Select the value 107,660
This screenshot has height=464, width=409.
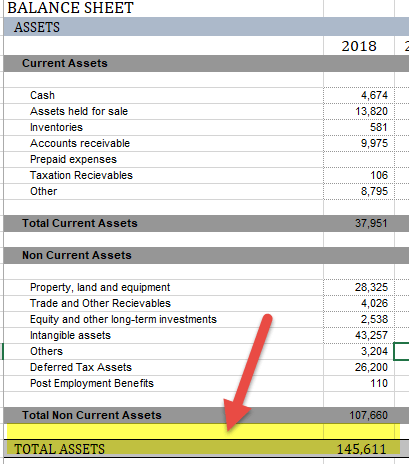tap(368, 415)
